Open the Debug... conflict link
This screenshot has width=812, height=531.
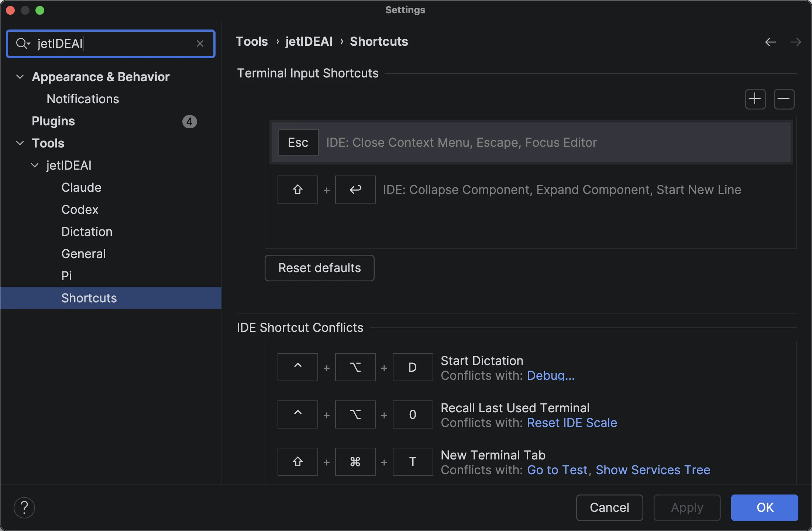(x=551, y=375)
